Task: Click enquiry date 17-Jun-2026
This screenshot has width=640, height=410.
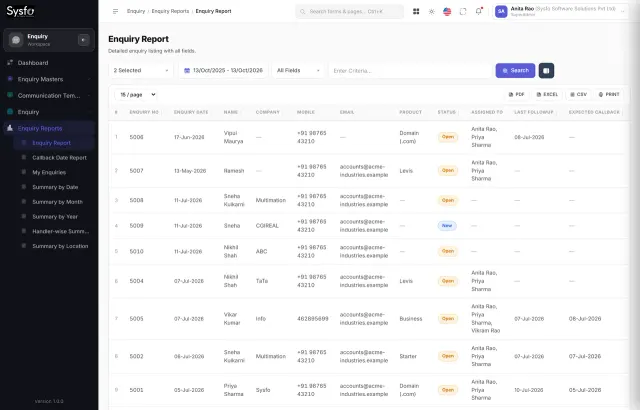Action: click(x=189, y=137)
